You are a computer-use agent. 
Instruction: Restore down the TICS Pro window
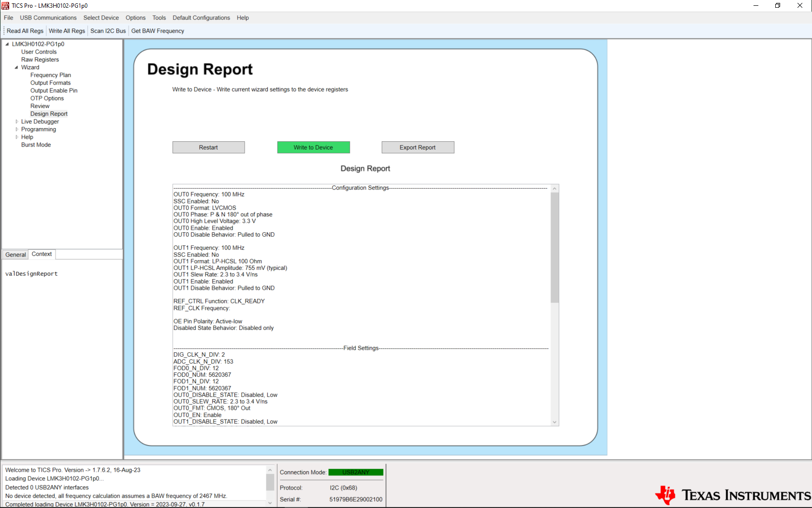click(778, 6)
